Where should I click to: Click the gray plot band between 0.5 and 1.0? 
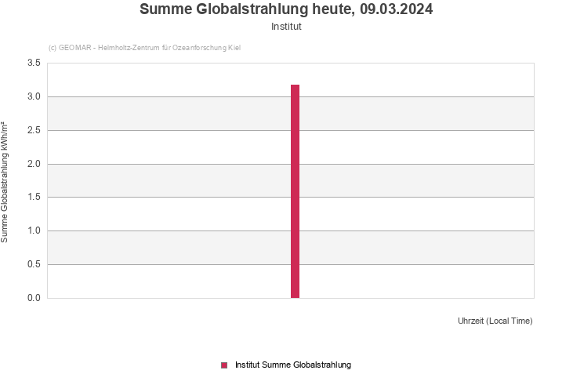pyautogui.click(x=157, y=248)
